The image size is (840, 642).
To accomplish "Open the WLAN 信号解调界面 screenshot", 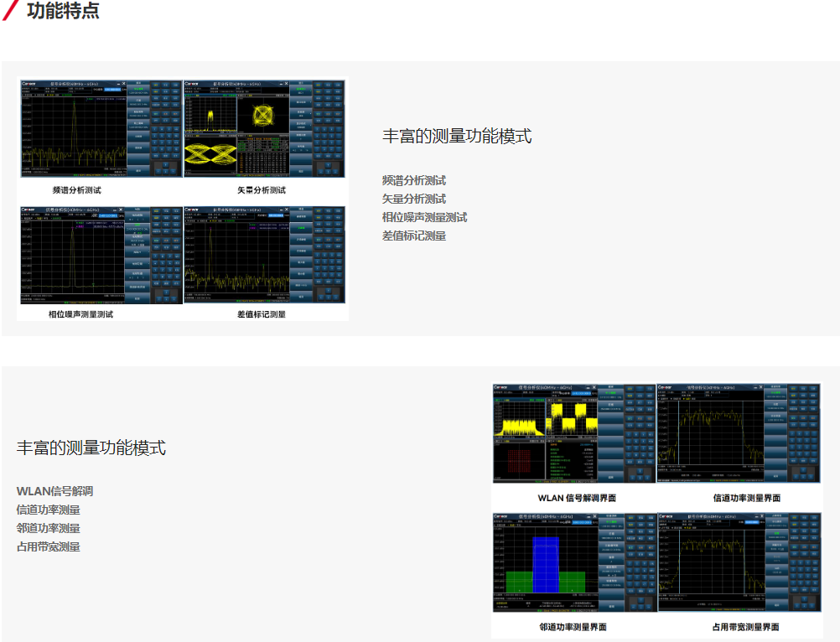I will click(x=573, y=432).
